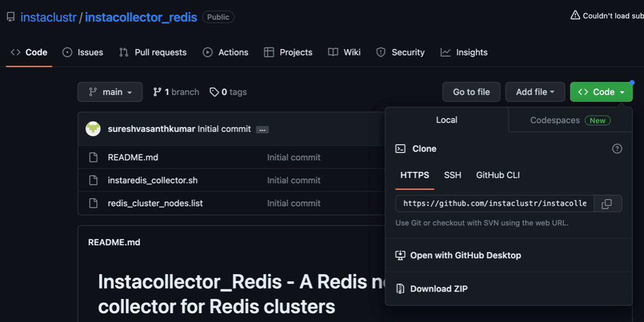Click the Actions play icon
Viewport: 644px width, 322px height.
click(x=208, y=52)
